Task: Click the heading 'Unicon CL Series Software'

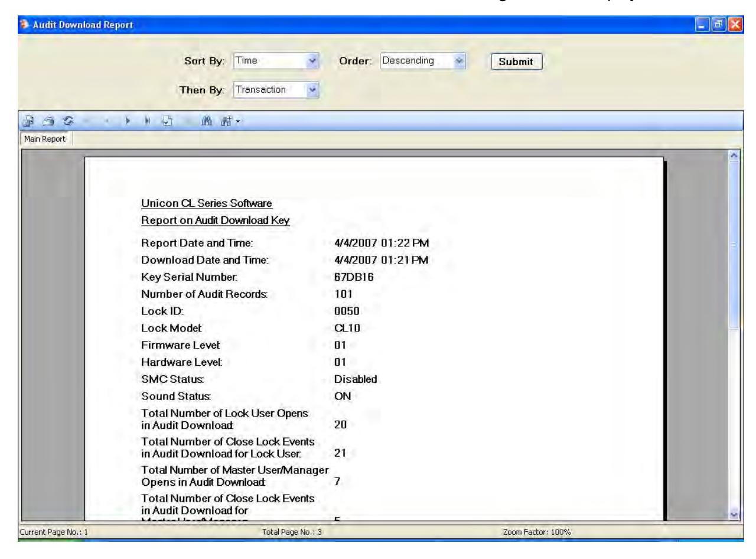Action: click(x=206, y=204)
